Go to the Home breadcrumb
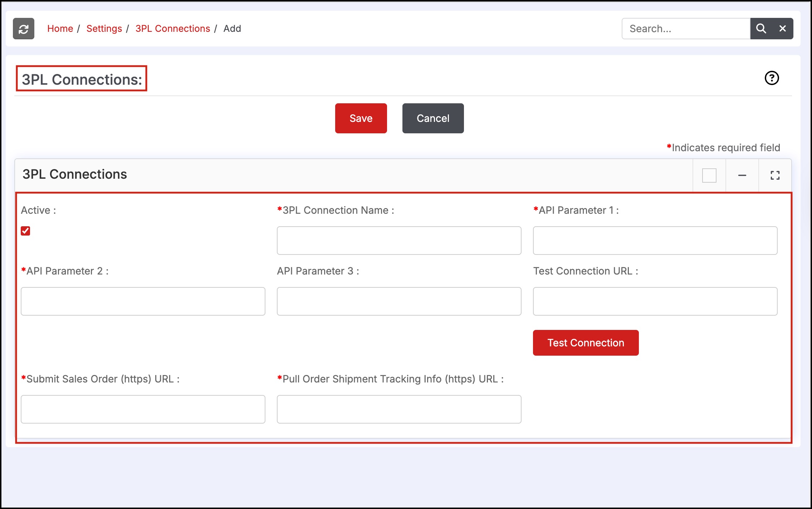Screen dimensions: 812x509 coord(60,29)
